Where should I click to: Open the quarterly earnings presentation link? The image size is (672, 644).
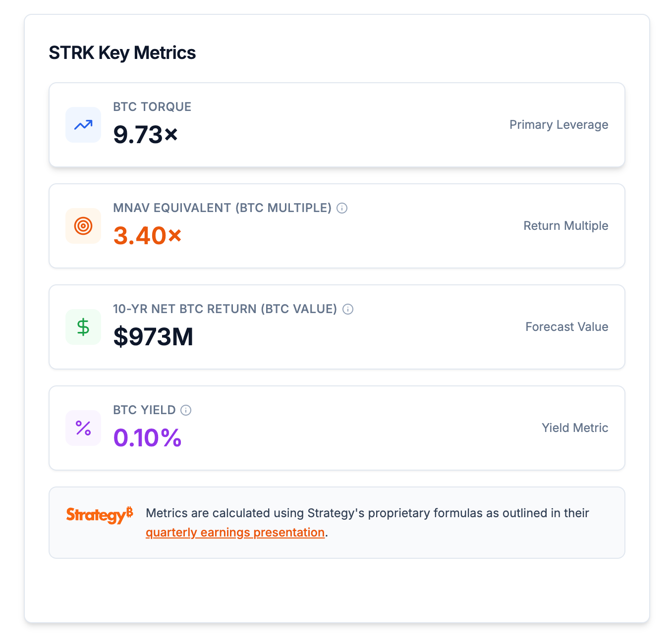(x=235, y=533)
